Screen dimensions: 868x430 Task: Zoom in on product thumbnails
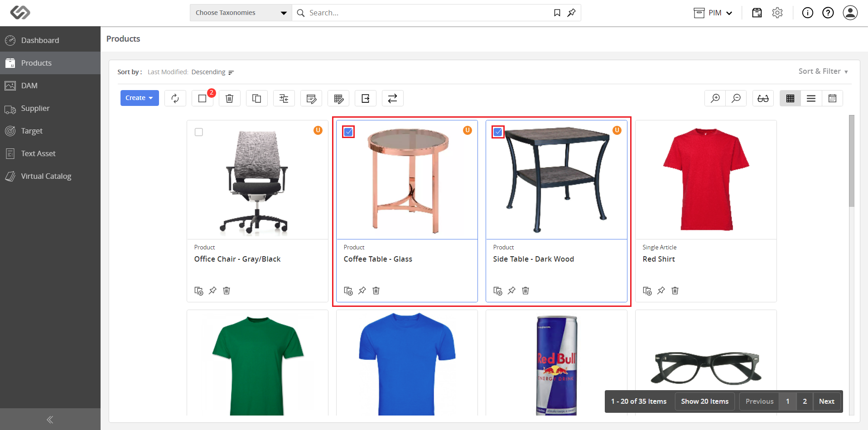(x=715, y=98)
